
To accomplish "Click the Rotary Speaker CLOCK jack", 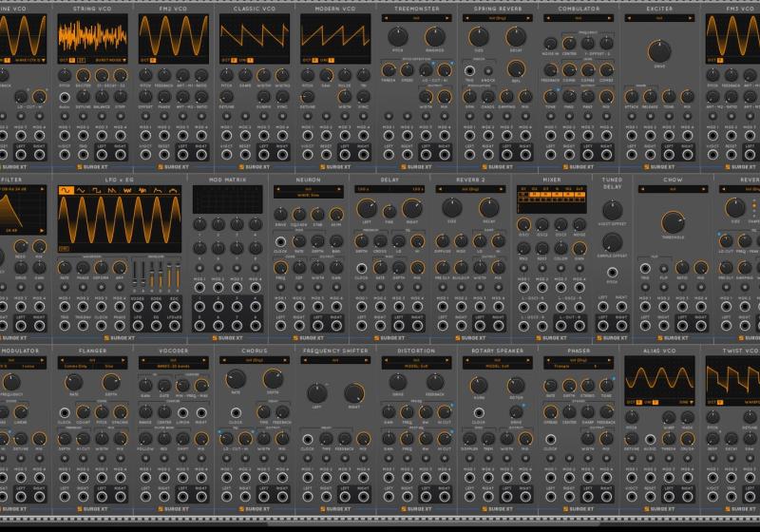I will tap(479, 413).
